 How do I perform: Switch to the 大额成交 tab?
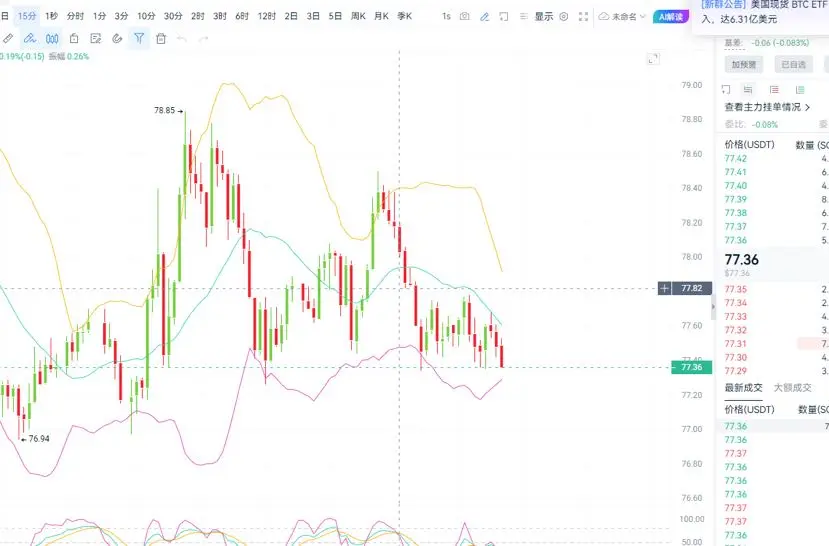(x=792, y=387)
